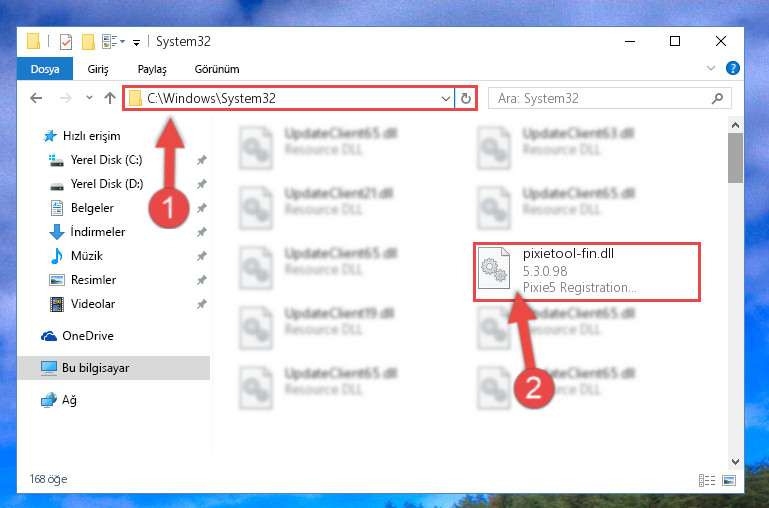
Task: Switch to details view in status bar
Action: click(x=707, y=481)
